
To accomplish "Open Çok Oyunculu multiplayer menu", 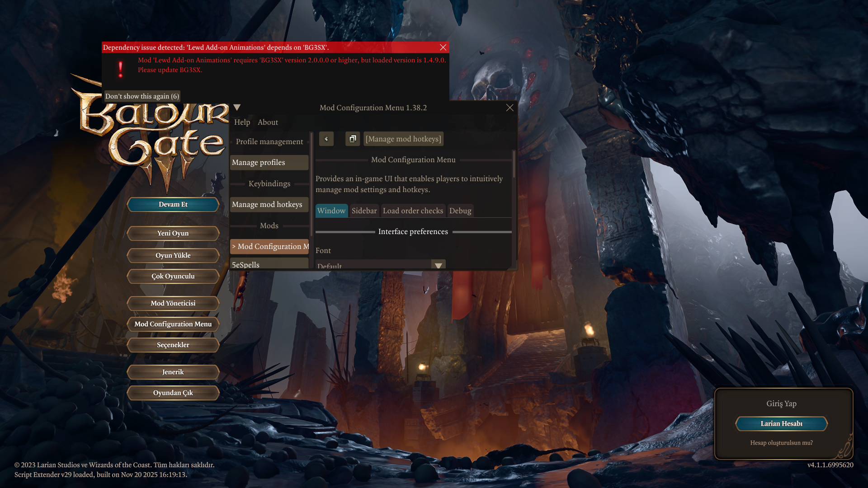I will (173, 276).
